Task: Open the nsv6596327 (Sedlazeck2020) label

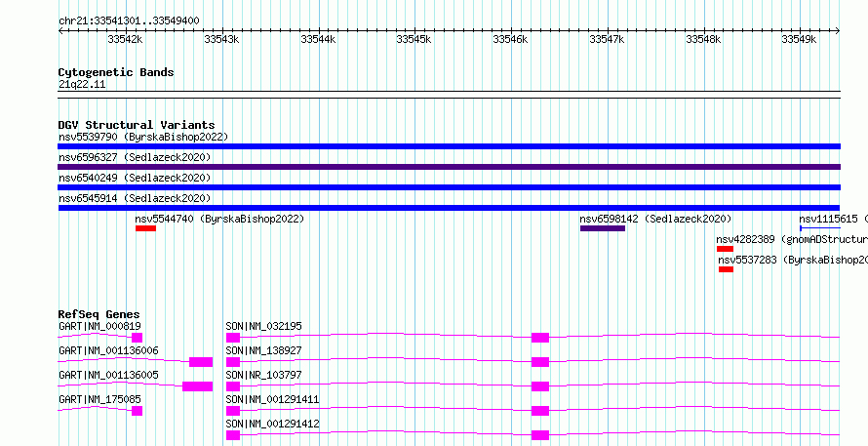Action: pyautogui.click(x=135, y=157)
